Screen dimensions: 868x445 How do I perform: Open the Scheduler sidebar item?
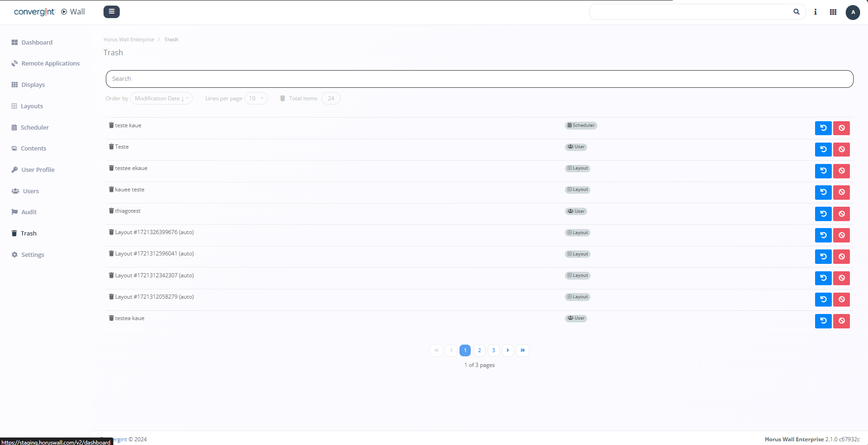(34, 127)
